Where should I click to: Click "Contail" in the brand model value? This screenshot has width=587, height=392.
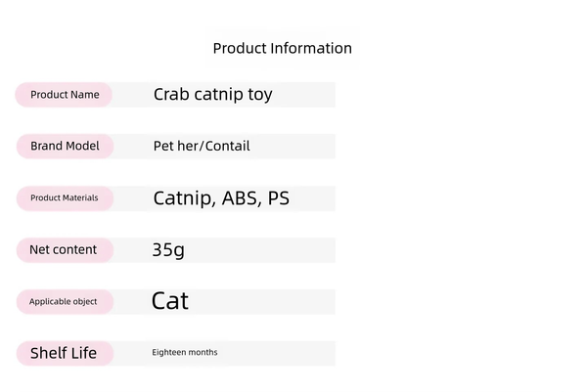pyautogui.click(x=227, y=146)
